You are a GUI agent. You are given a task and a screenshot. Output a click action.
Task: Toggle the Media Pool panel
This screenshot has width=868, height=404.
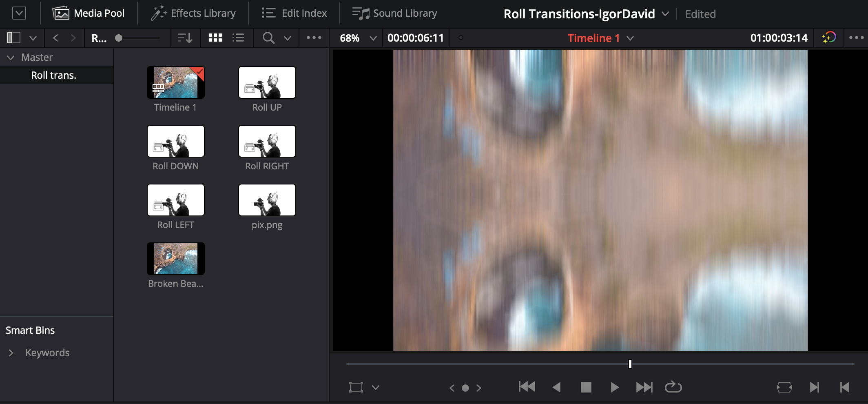click(89, 13)
